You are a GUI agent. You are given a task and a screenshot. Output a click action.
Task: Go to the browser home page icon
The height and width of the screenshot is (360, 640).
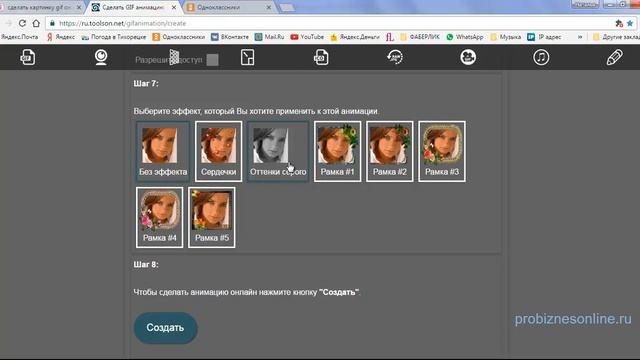(36, 23)
